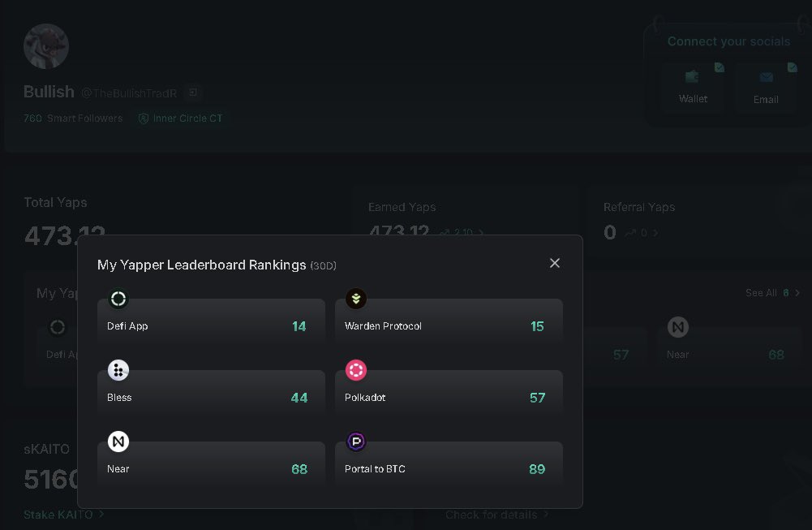
Task: Click the rank value 14 for Defi App
Action: (299, 326)
